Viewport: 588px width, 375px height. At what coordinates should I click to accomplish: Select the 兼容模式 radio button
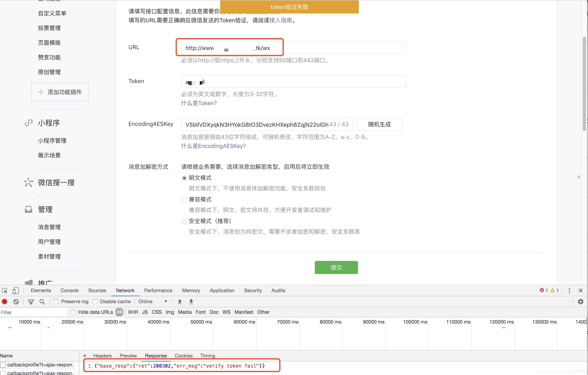coord(184,200)
